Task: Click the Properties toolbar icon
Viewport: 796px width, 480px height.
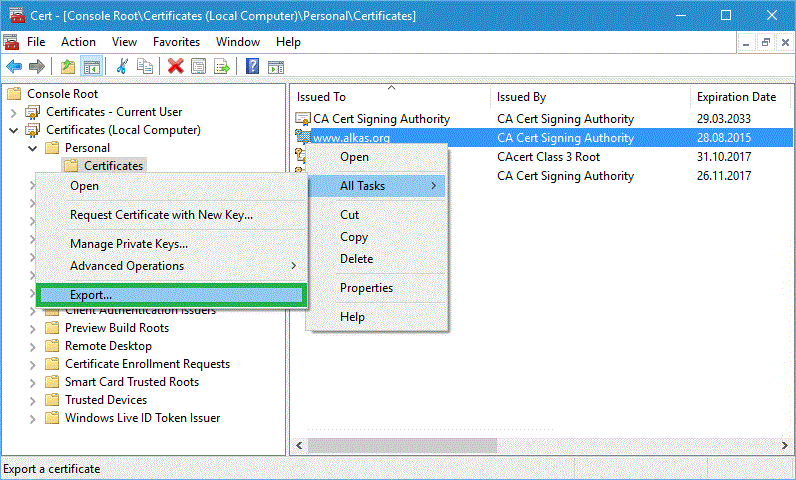Action: tap(199, 66)
